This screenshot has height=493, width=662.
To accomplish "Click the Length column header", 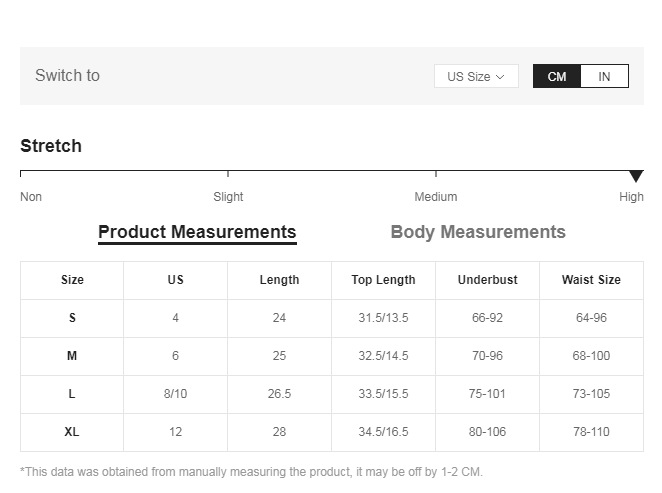I will coord(279,280).
